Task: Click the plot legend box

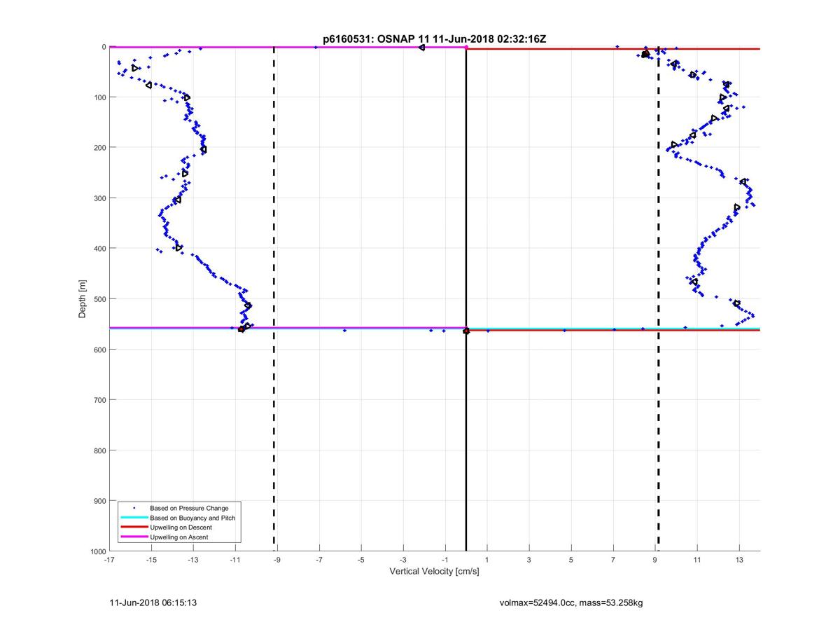Action: click(179, 522)
